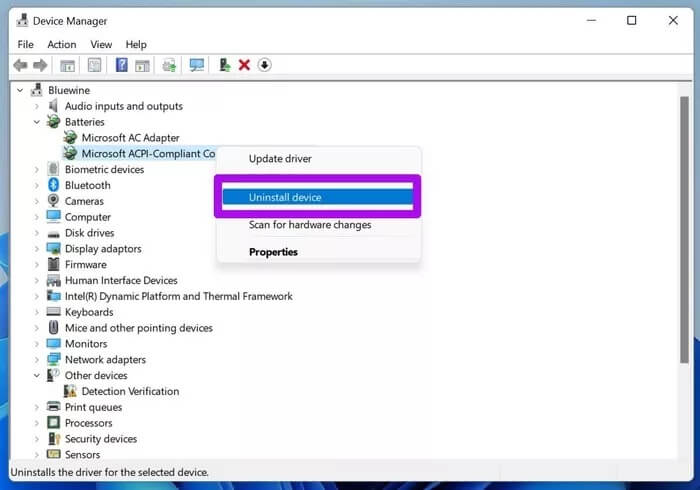Select the Bluewine computer name label

(x=69, y=90)
